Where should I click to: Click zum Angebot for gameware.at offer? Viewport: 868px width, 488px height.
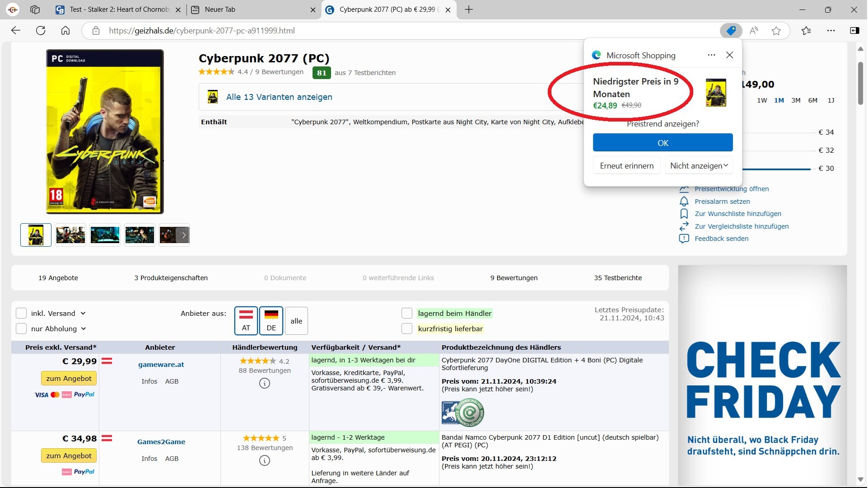(x=69, y=379)
